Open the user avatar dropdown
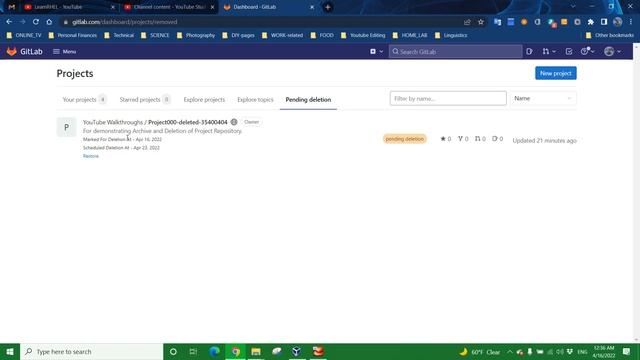This screenshot has height=360, width=640. [613, 51]
